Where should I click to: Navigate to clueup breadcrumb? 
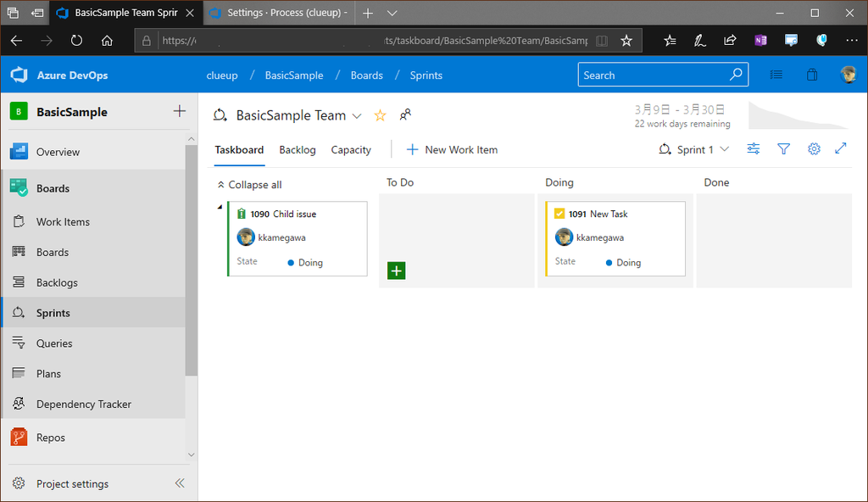point(222,75)
